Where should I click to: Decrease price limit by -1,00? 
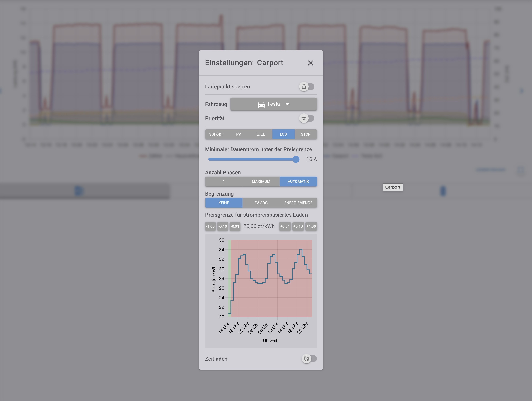(210, 226)
